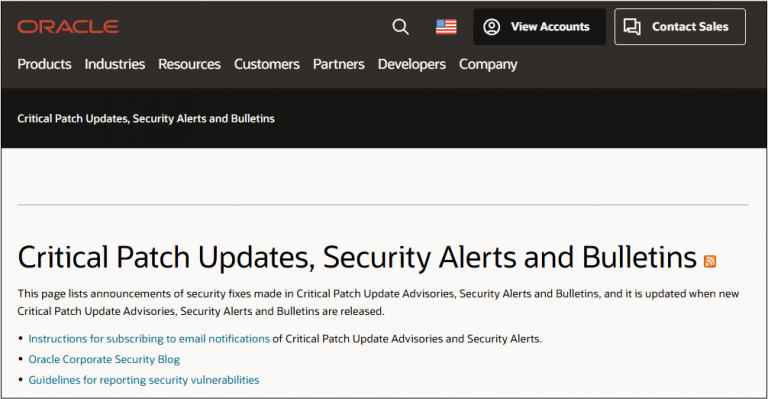
Task: Open Oracle Corporate Security Blog link
Action: (104, 359)
